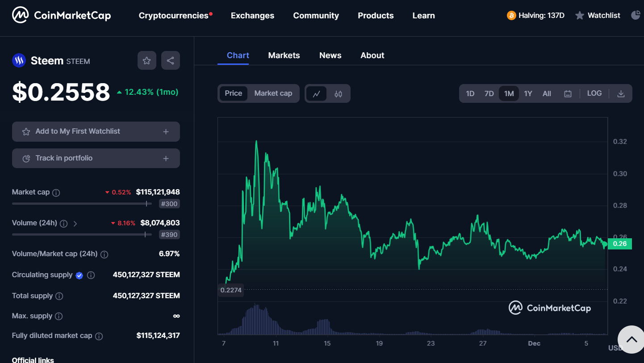This screenshot has width=644, height=363.
Task: Click plus icon on Add to My First Watchlist
Action: point(166,132)
